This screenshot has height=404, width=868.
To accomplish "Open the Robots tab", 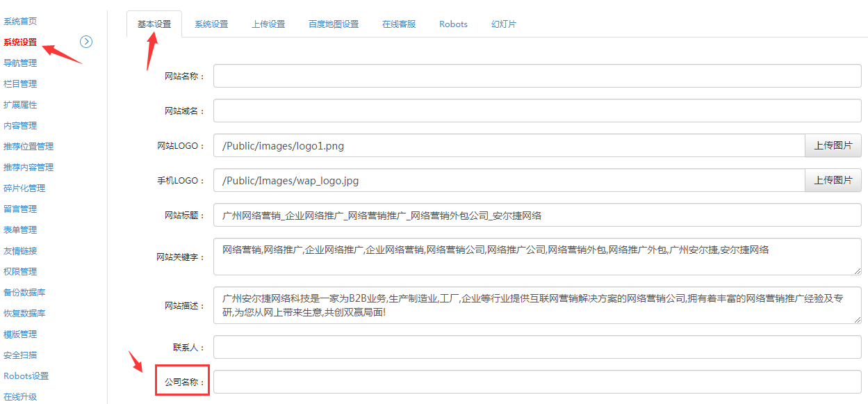I will tap(453, 24).
